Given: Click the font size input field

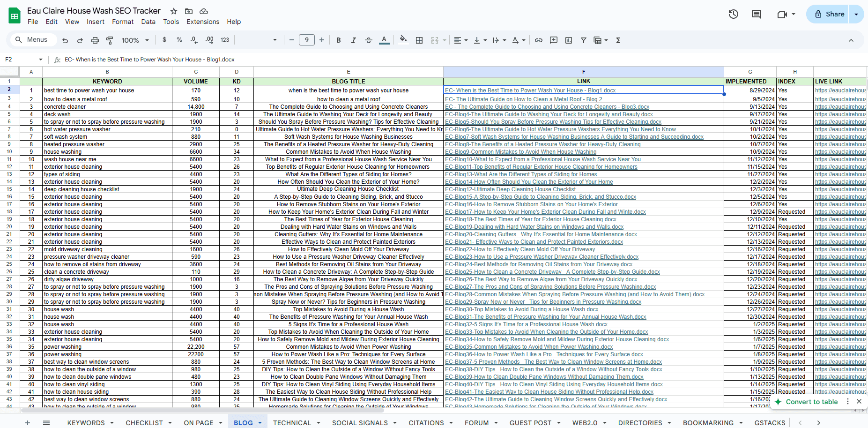Looking at the screenshot, I should tap(307, 40).
